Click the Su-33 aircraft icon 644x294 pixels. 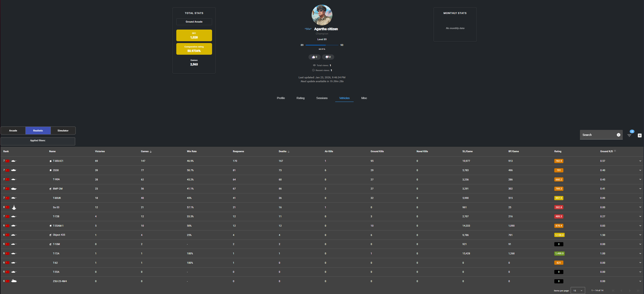[x=14, y=207]
